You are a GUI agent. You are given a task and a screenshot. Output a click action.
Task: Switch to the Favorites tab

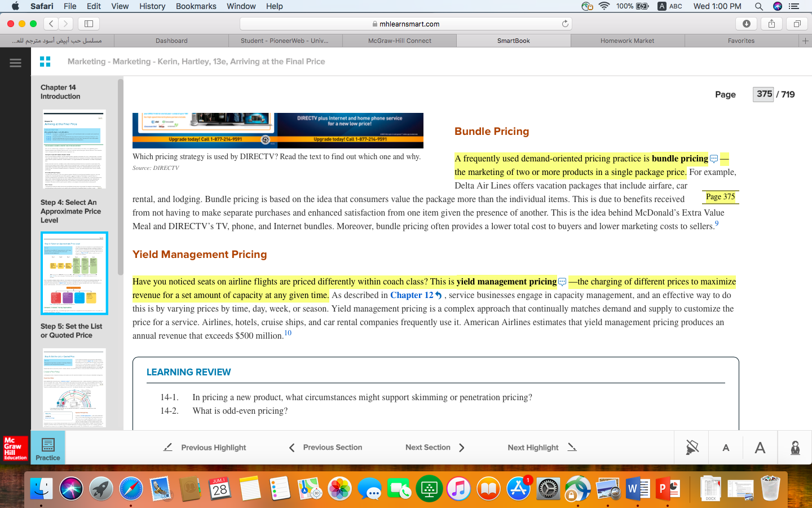coord(741,41)
